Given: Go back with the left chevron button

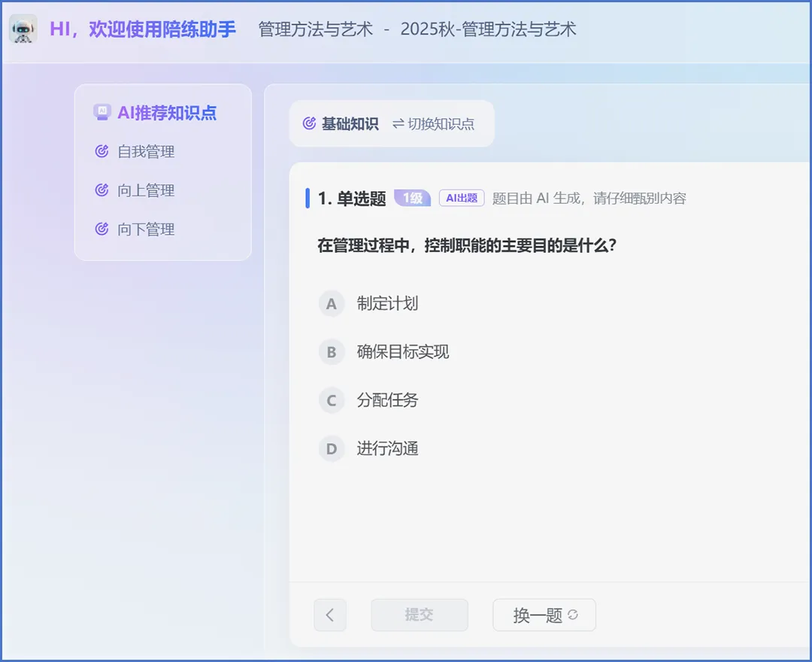Looking at the screenshot, I should [330, 615].
